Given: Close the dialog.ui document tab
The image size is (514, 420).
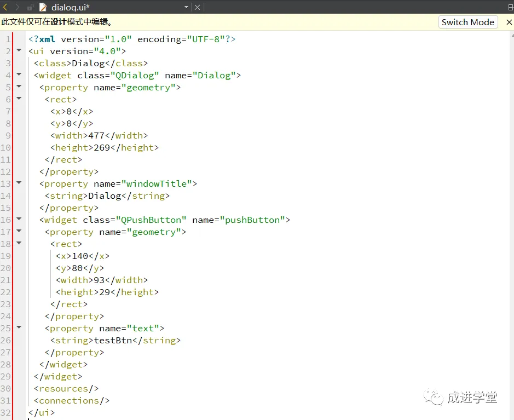Looking at the screenshot, I should click(198, 7).
